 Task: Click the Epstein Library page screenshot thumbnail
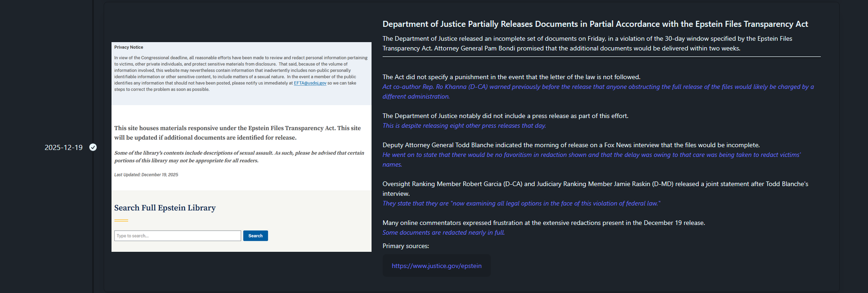[242, 147]
